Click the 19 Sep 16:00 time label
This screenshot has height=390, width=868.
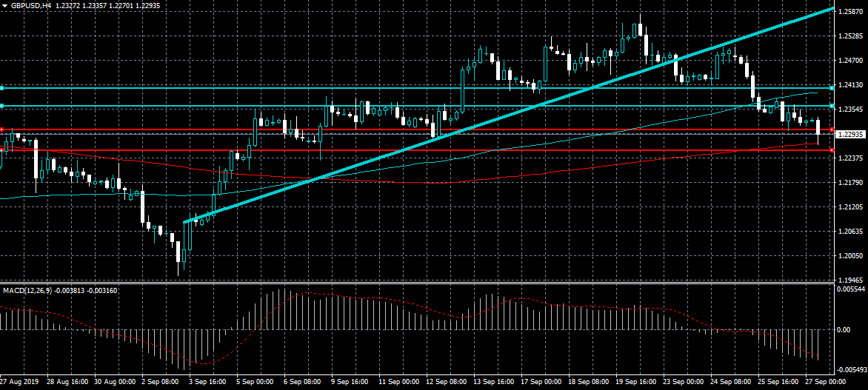click(x=635, y=382)
